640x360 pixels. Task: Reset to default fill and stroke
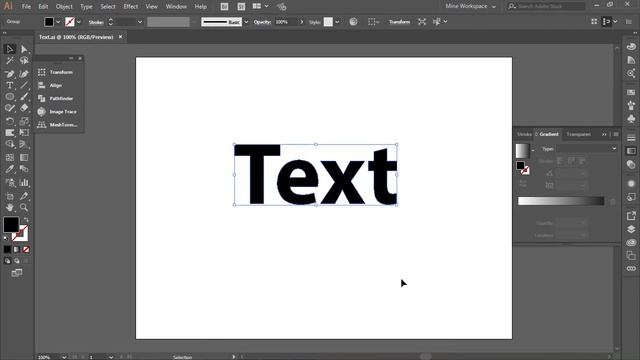click(x=6, y=238)
